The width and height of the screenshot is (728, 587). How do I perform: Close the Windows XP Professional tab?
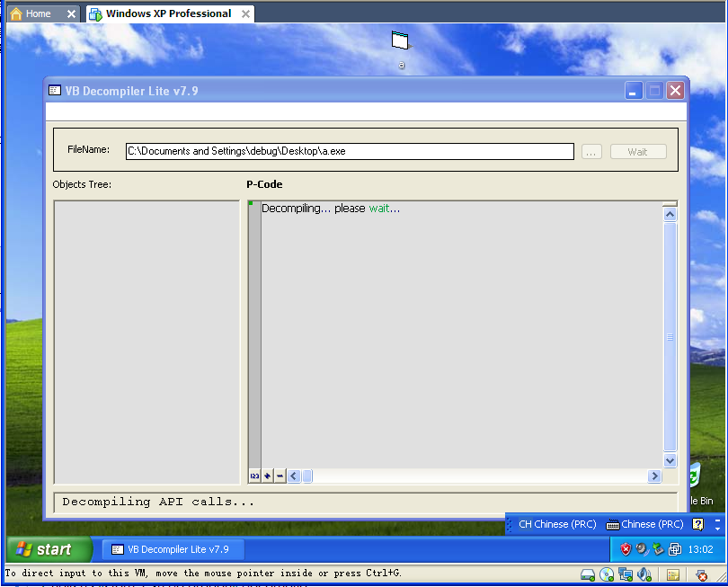tap(245, 13)
